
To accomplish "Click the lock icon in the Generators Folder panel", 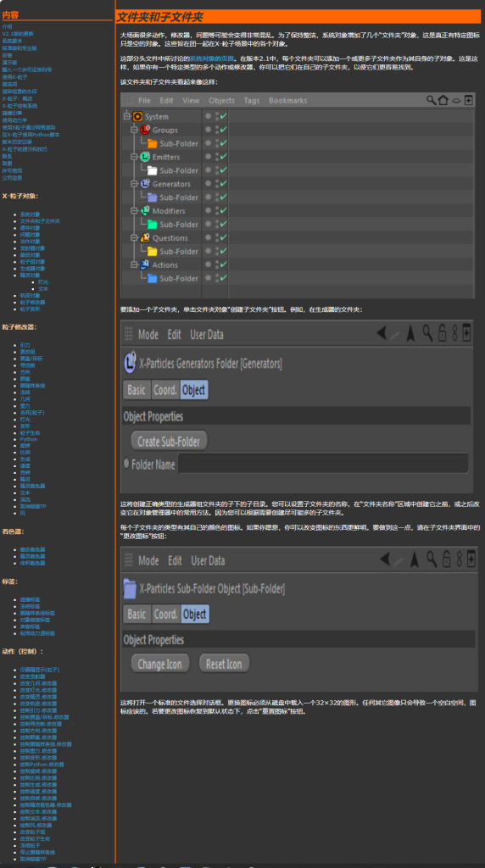I will (443, 333).
